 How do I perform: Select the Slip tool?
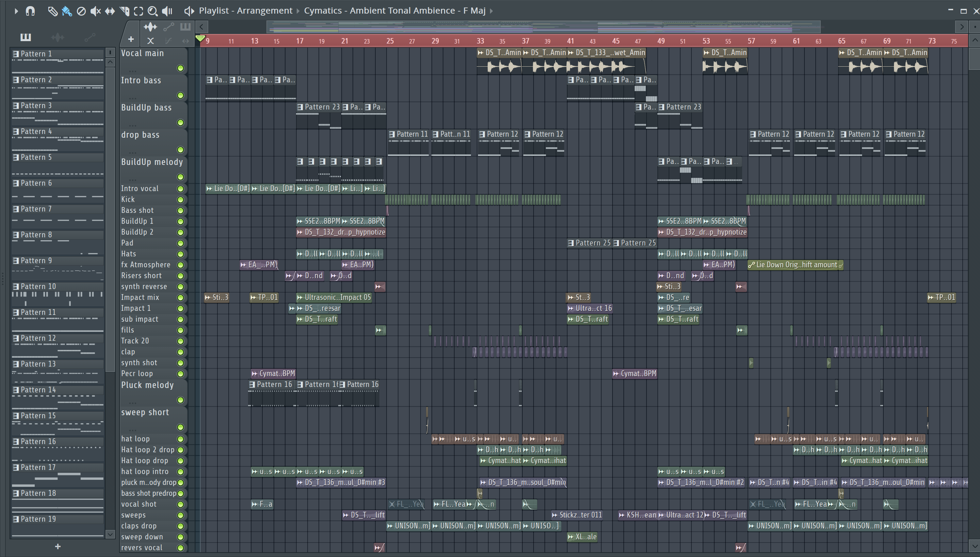(x=110, y=11)
